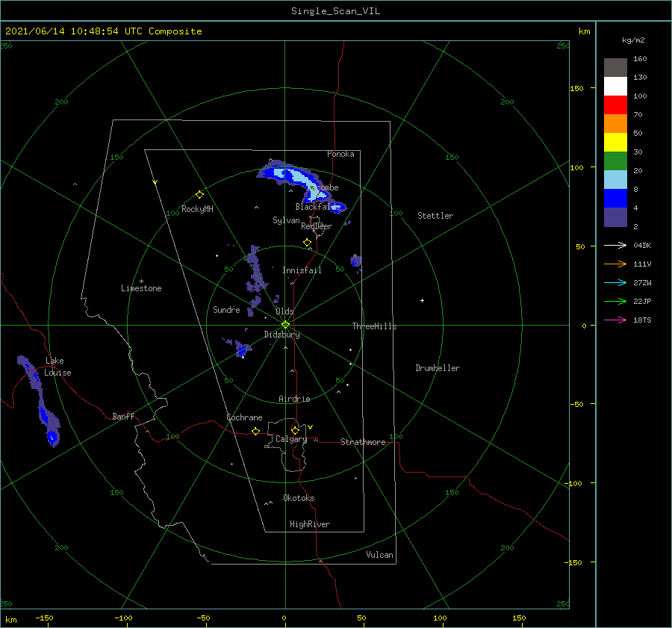This screenshot has width=672, height=628.
Task: Click the Airdrie city label
Action: click(x=294, y=399)
